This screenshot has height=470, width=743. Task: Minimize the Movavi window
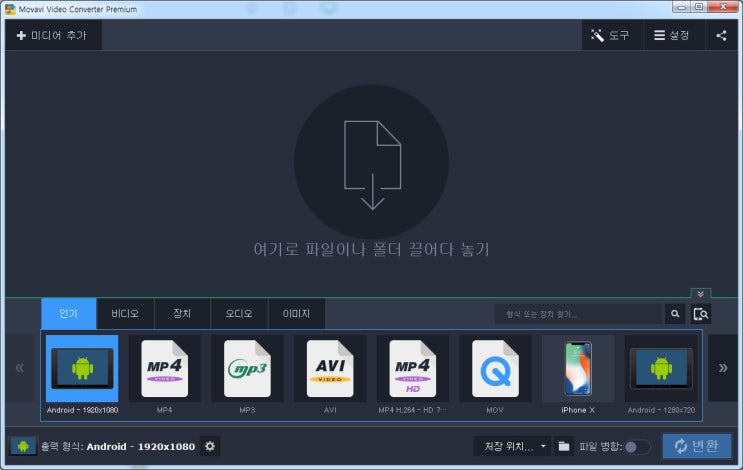681,7
